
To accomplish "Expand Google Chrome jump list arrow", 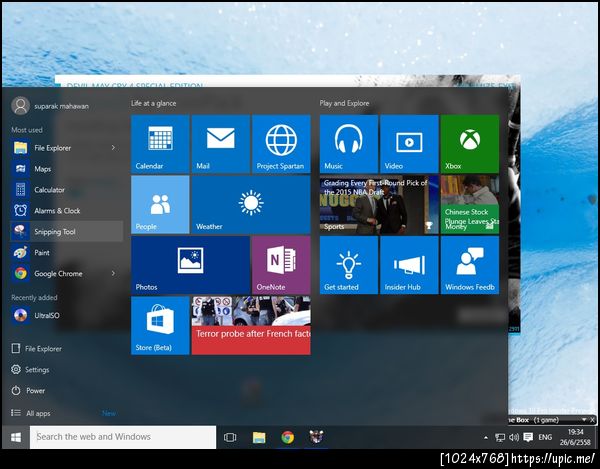I will point(113,273).
